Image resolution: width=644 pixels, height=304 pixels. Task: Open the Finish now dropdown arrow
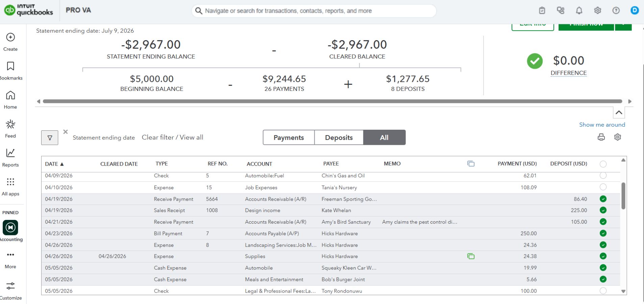[x=623, y=26]
